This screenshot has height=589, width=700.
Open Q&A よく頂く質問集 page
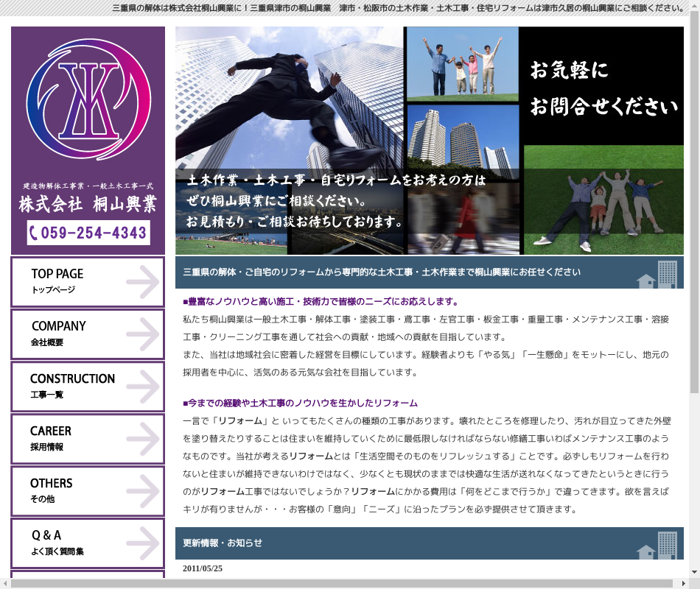88,543
